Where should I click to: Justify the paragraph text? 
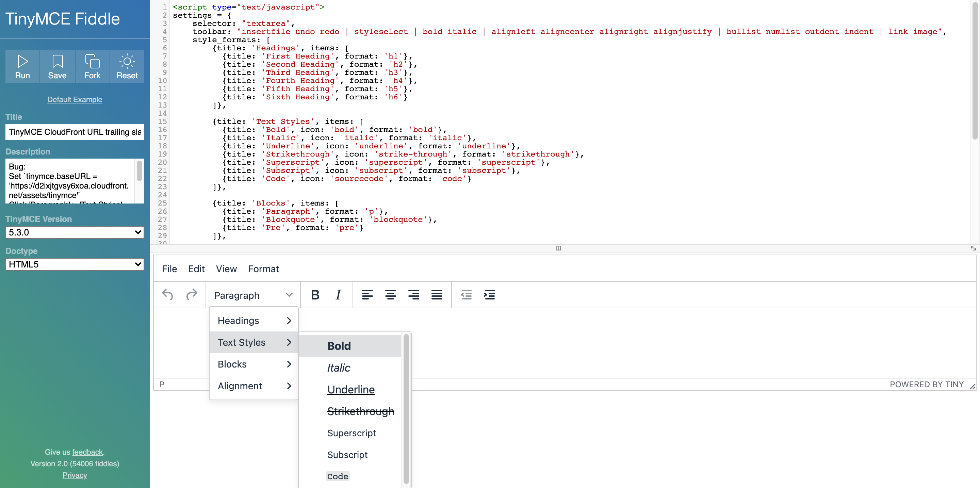[x=437, y=295]
